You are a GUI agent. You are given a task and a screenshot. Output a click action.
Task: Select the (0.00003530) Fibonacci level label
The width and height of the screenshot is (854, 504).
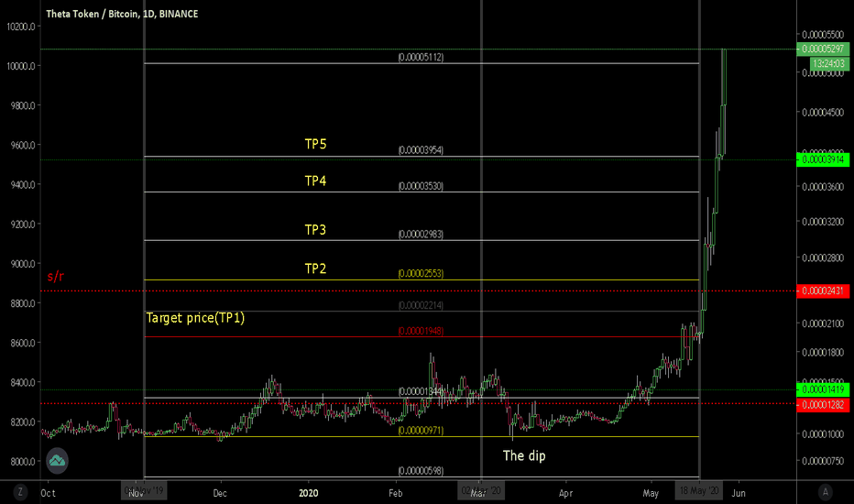click(x=421, y=186)
